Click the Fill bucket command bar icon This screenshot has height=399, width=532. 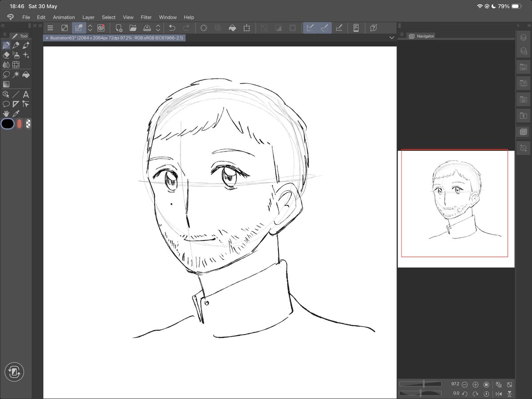tap(232, 27)
